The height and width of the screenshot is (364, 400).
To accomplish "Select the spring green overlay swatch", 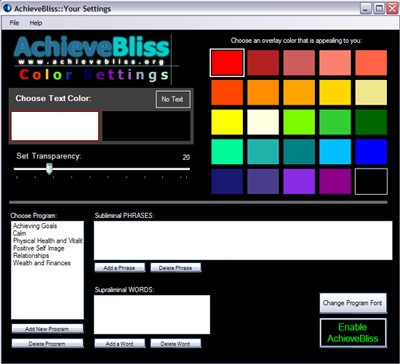I will point(227,152).
